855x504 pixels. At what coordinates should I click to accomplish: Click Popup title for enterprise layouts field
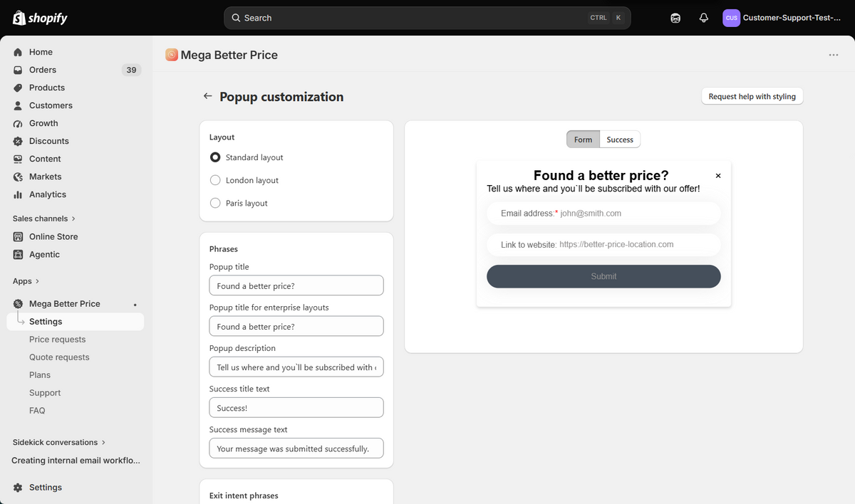point(296,326)
